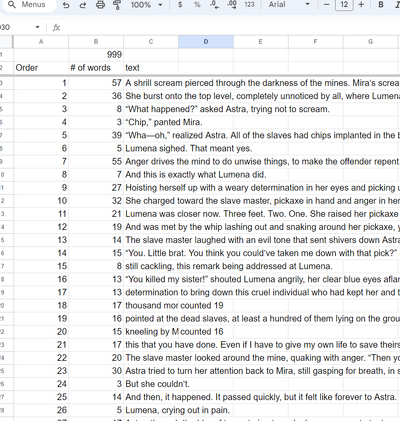Click the font size 12 field

coord(344,5)
